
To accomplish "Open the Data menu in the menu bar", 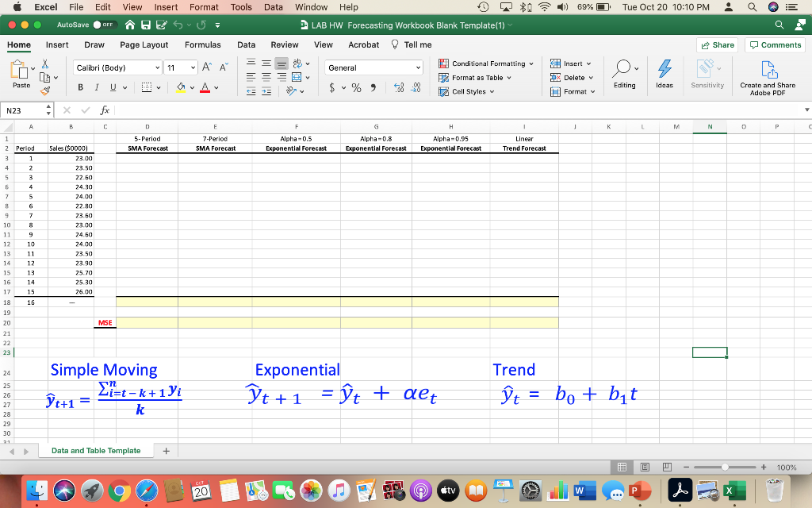I will click(273, 7).
